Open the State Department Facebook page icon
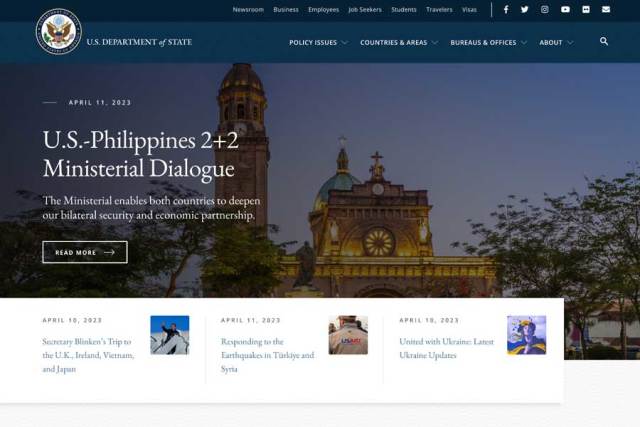 click(x=506, y=10)
